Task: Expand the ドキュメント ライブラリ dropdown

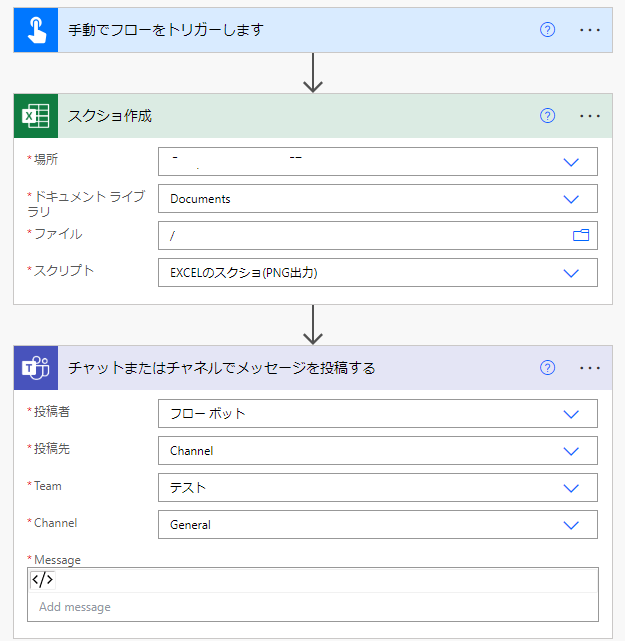Action: [x=571, y=199]
